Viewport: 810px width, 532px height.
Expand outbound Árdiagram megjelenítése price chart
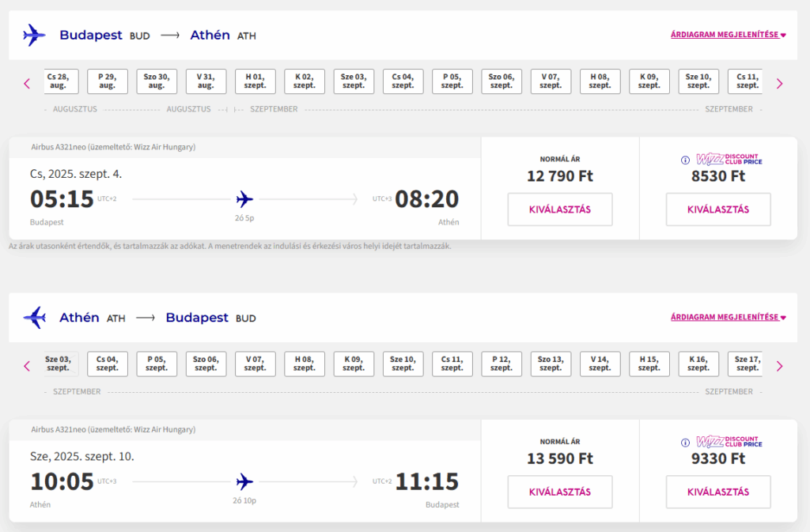(729, 35)
